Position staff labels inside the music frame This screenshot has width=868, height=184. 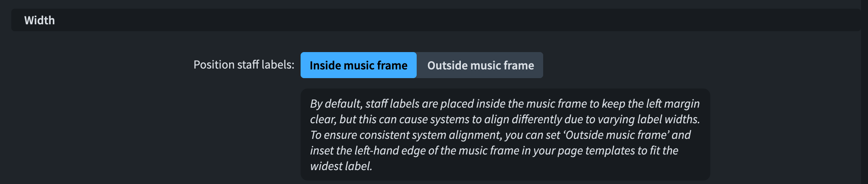[358, 65]
